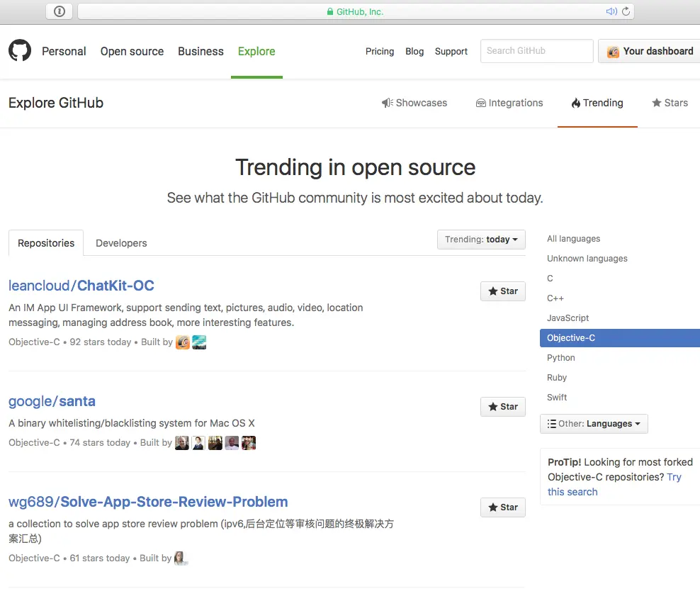The width and height of the screenshot is (700, 601).
Task: Star the wg689/Solve-App-Store-Review-Problem repository
Action: pos(502,507)
